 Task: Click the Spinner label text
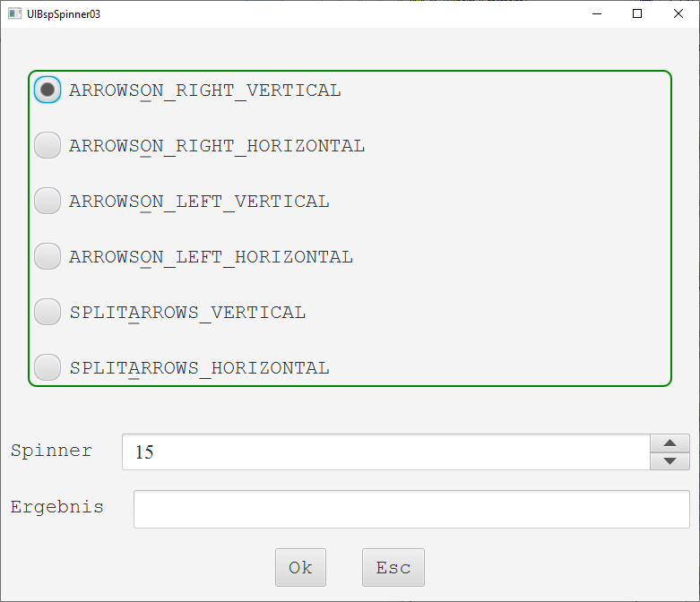tap(51, 451)
